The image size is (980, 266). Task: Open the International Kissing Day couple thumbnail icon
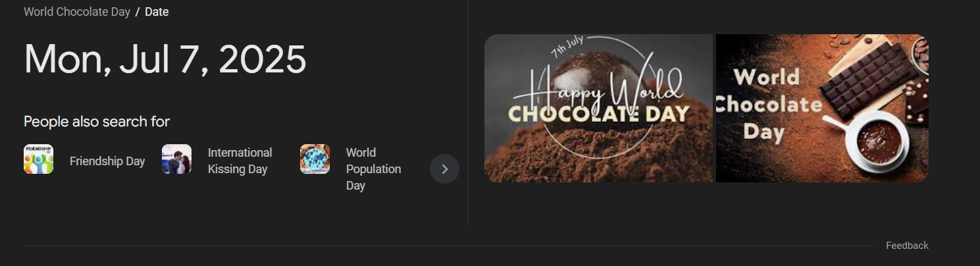[176, 159]
